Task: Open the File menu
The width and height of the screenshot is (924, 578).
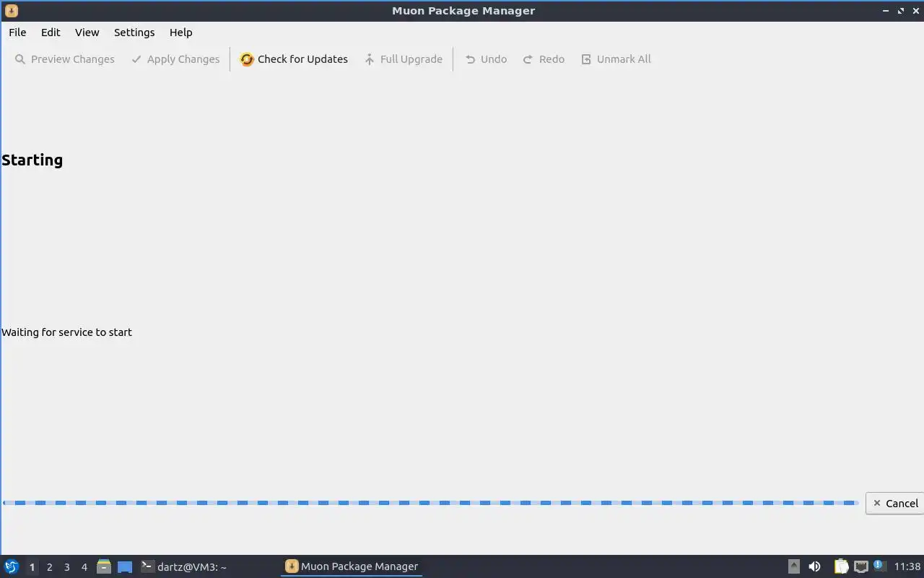Action: (17, 33)
